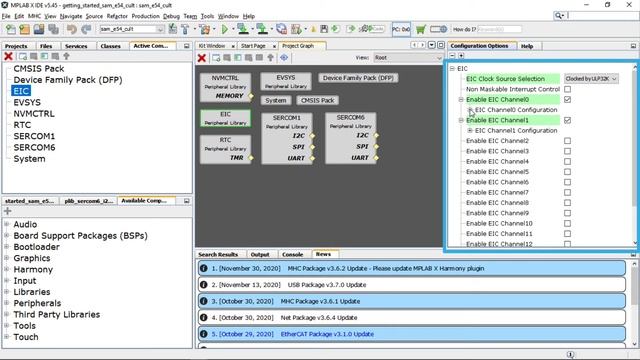Check Enable EIC Channel2 checkbox
Viewport: 640px width, 360px height.
567,141
